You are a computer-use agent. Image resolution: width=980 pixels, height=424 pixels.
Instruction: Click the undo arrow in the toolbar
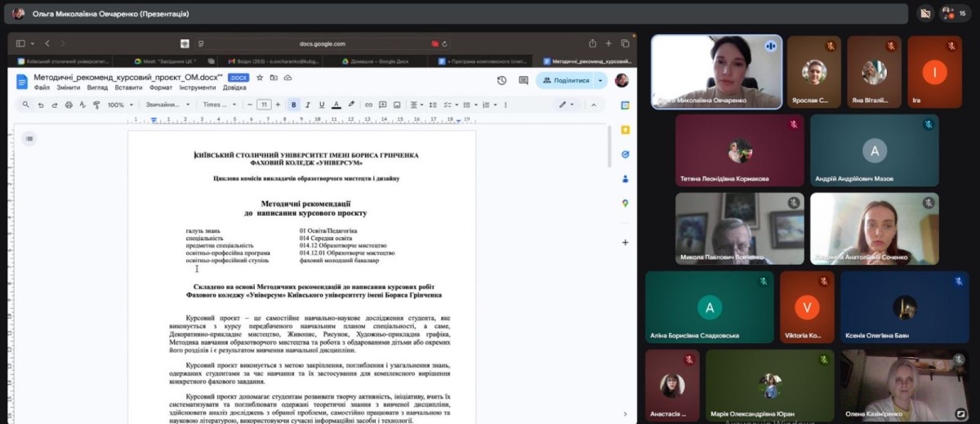point(41,105)
